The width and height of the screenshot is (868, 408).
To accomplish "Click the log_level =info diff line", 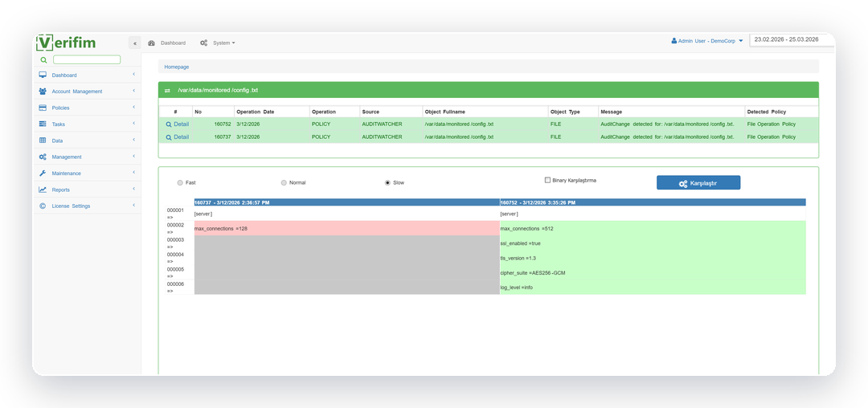I will click(x=653, y=287).
